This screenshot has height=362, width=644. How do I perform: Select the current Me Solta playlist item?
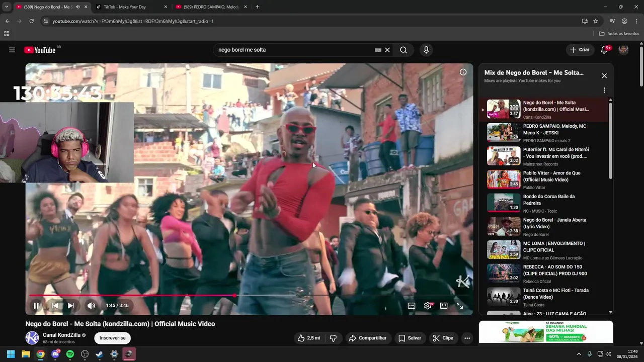click(544, 109)
